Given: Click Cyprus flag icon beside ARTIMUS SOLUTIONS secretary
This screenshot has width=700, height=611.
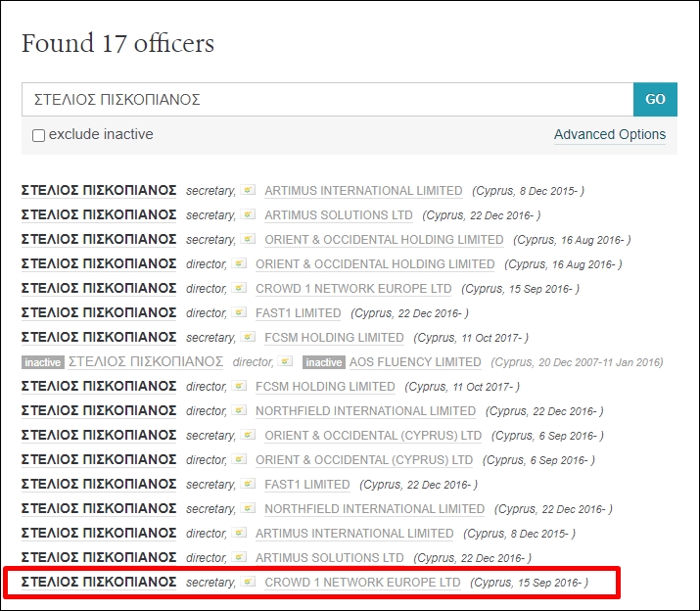Looking at the screenshot, I should point(248,214).
